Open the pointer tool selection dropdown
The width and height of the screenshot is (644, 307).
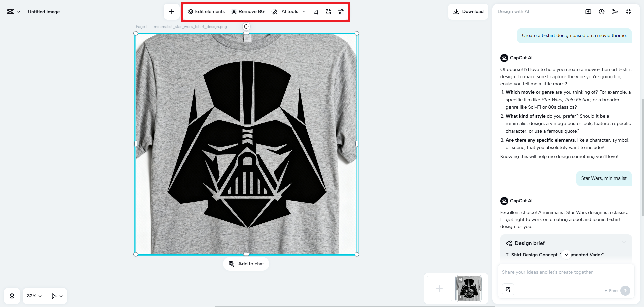coord(57,296)
